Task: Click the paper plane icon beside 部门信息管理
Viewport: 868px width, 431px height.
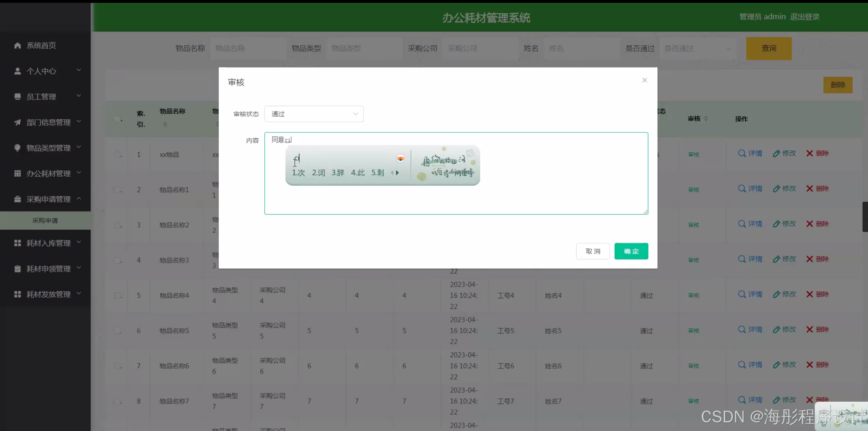Action: pos(17,122)
